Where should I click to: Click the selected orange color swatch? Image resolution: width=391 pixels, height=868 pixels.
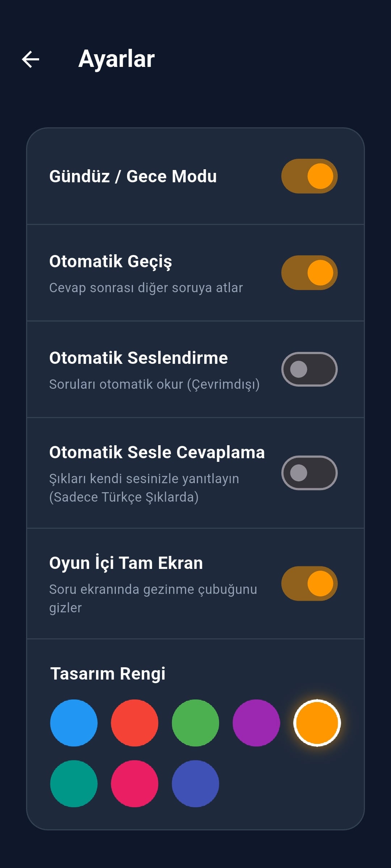(x=317, y=723)
